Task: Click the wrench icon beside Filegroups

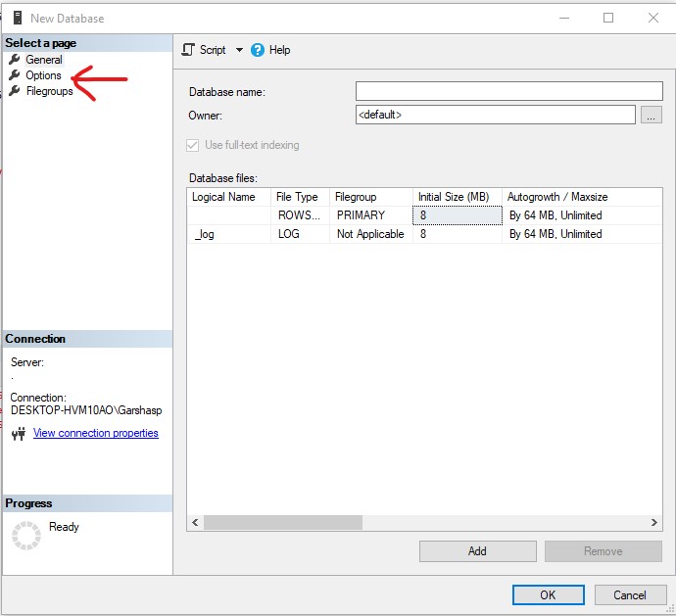Action: [x=14, y=91]
